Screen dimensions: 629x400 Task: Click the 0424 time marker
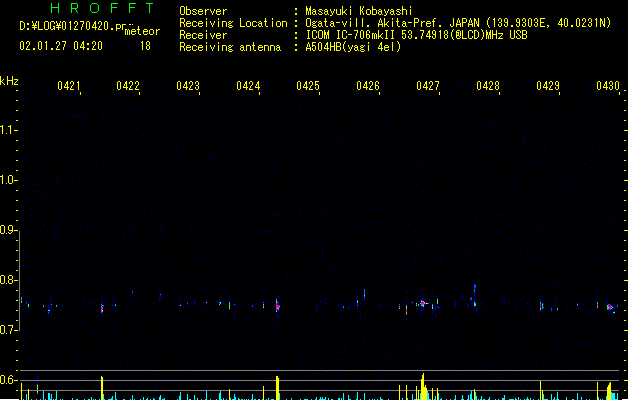(248, 86)
